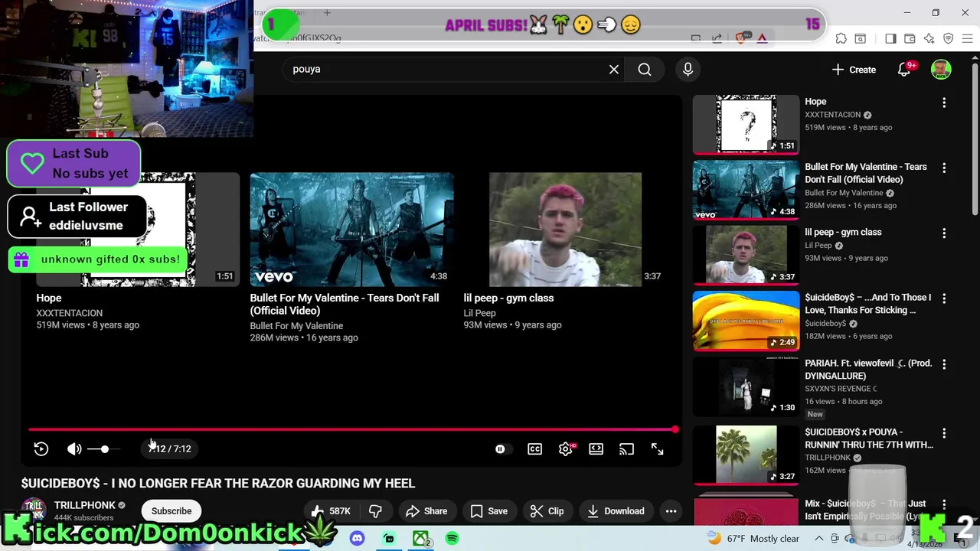Mute the video player volume

(74, 449)
